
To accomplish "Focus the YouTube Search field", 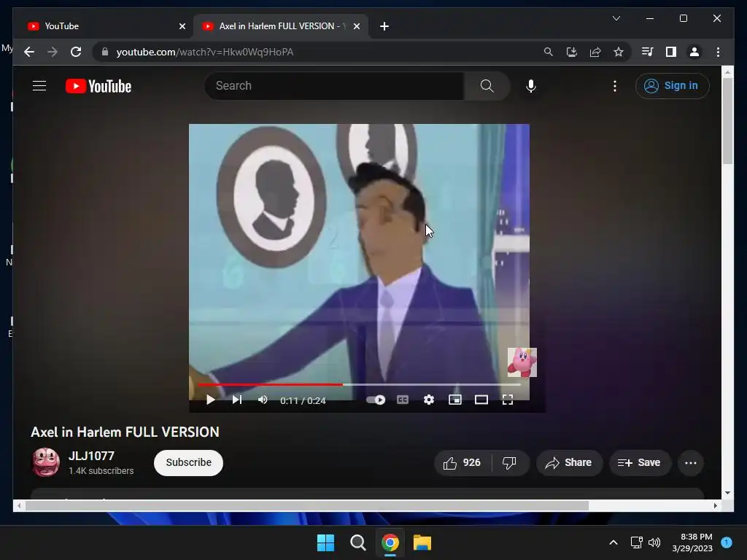I will (334, 86).
